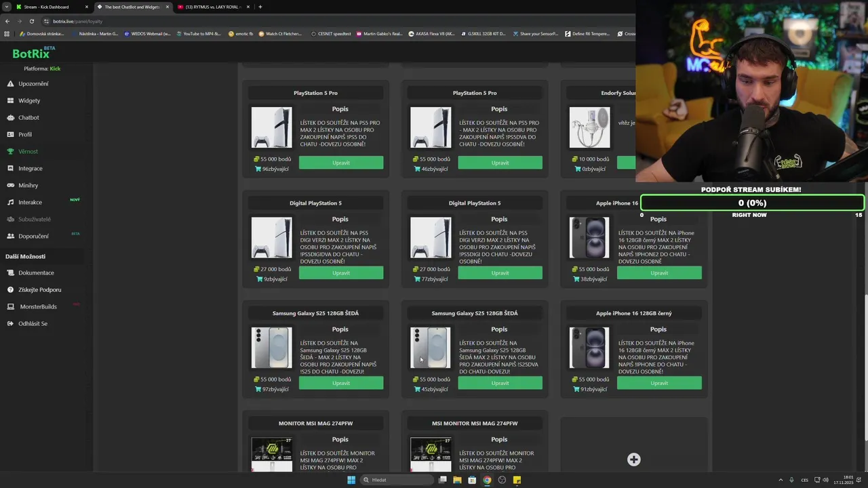Open the browser tab search dropdown
This screenshot has width=868, height=488.
(x=6, y=7)
